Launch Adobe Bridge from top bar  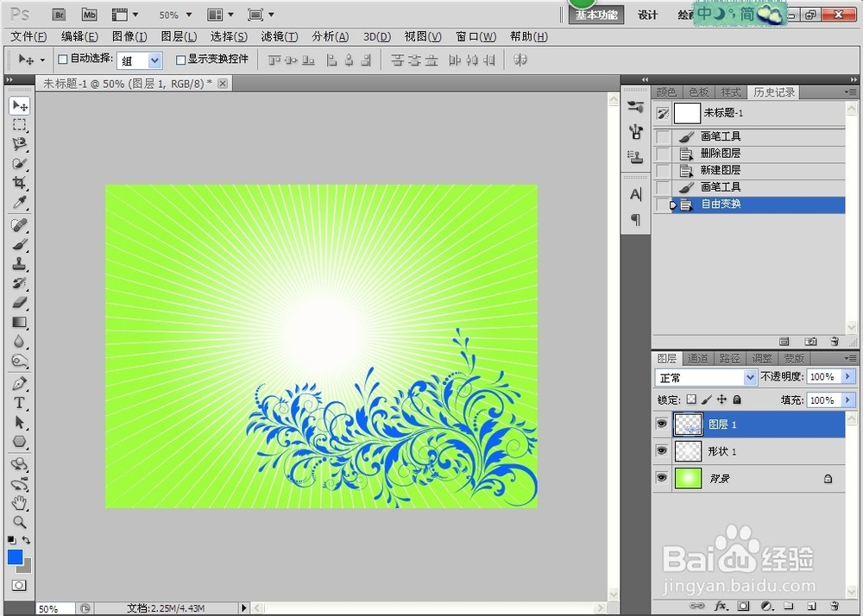[59, 15]
